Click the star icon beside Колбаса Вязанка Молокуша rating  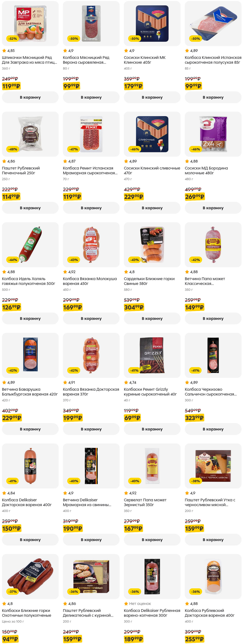[65, 272]
